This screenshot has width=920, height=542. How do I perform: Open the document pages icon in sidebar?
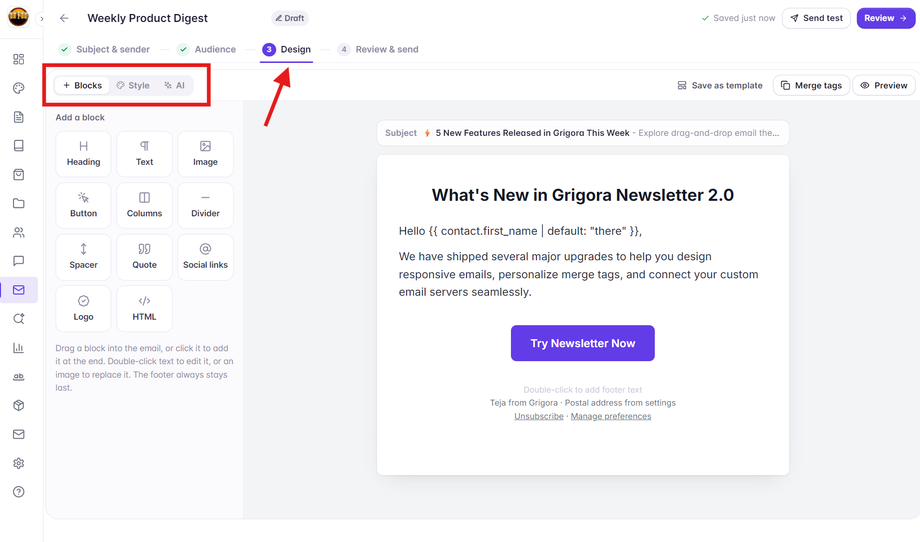click(19, 117)
